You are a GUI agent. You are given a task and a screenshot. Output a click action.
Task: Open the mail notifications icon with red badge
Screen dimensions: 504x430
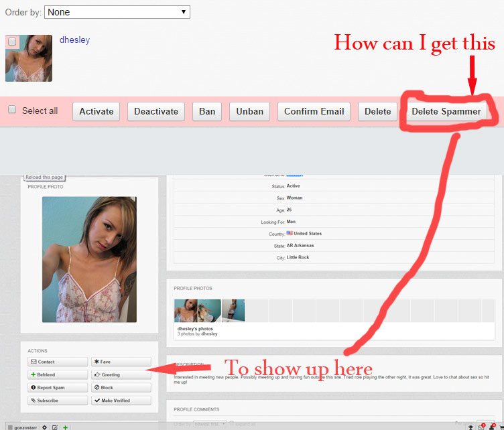pos(481,427)
